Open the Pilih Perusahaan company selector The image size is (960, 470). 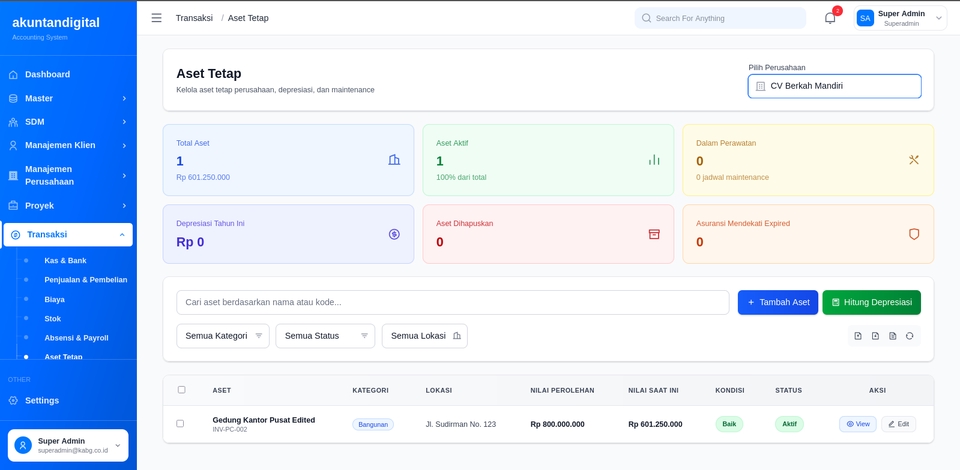[834, 86]
